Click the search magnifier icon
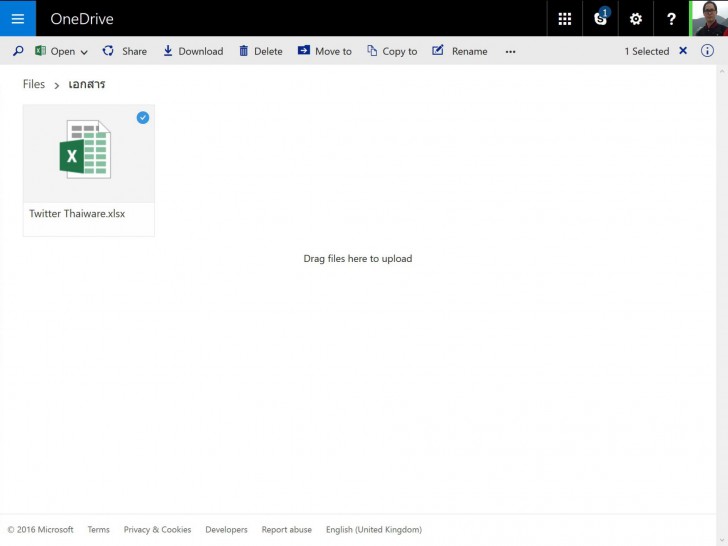Viewport: 728px width, 546px height. 18,51
